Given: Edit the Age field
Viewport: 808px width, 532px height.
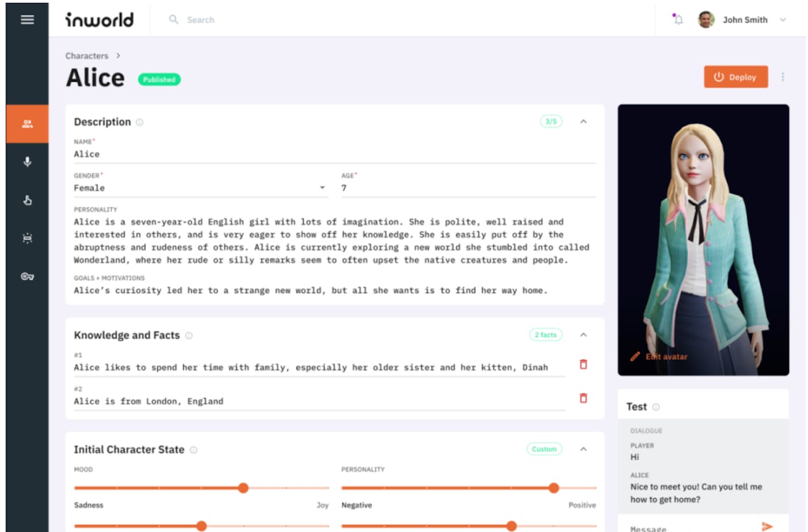Looking at the screenshot, I should pos(468,188).
